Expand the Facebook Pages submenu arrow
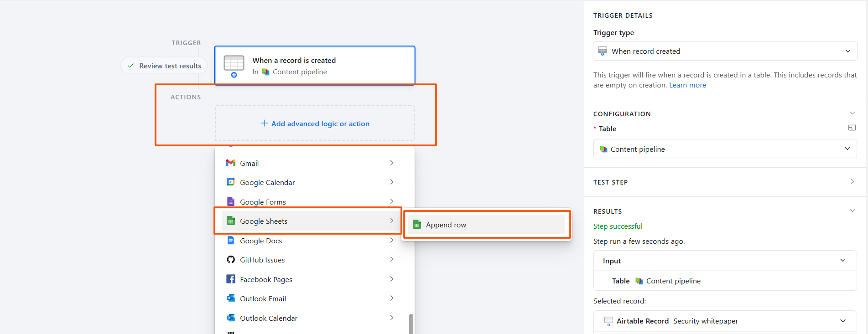 pos(391,279)
